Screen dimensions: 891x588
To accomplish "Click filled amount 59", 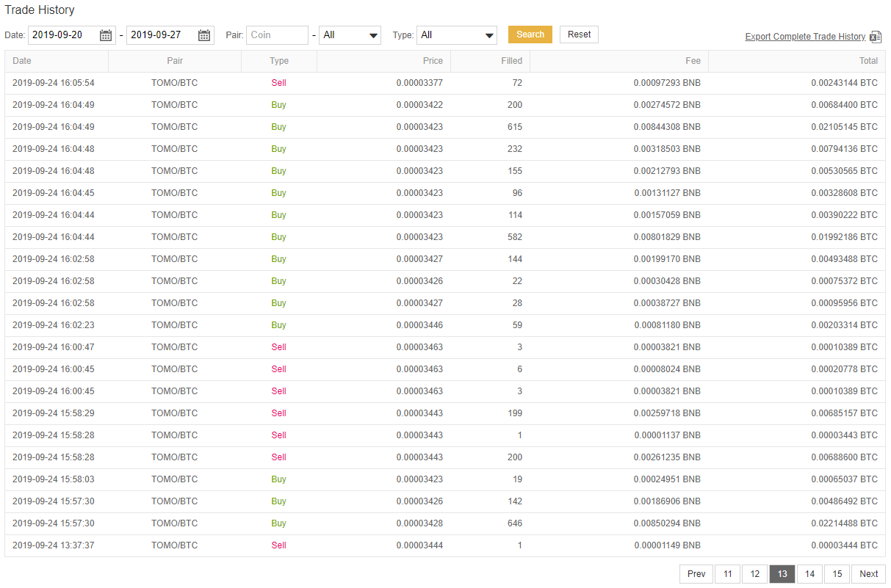I will [517, 325].
